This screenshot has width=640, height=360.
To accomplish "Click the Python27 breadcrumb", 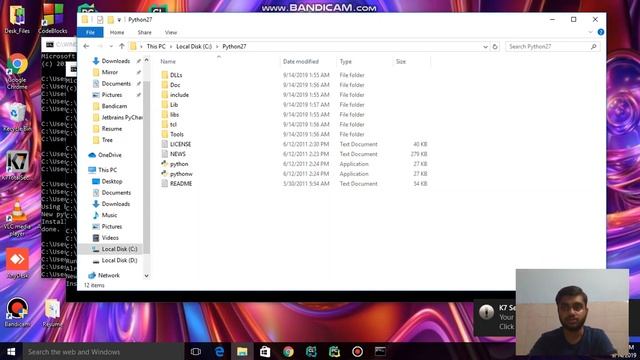I will coord(234,47).
